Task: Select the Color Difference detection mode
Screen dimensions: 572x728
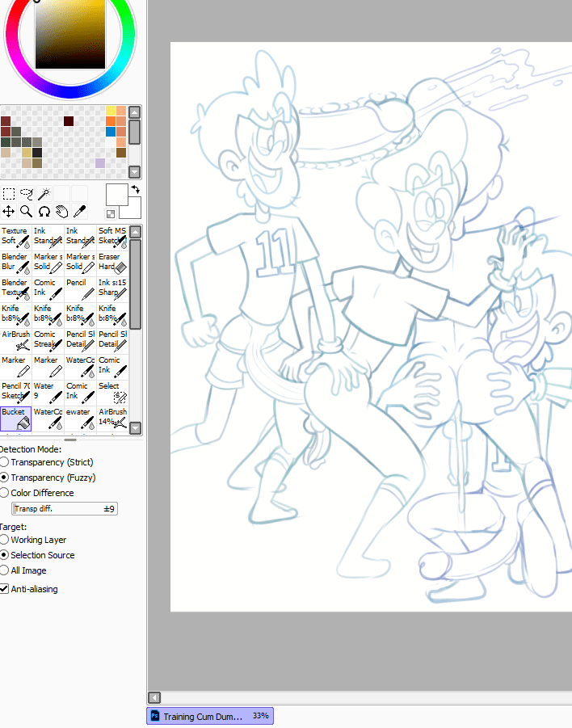Action: point(5,493)
